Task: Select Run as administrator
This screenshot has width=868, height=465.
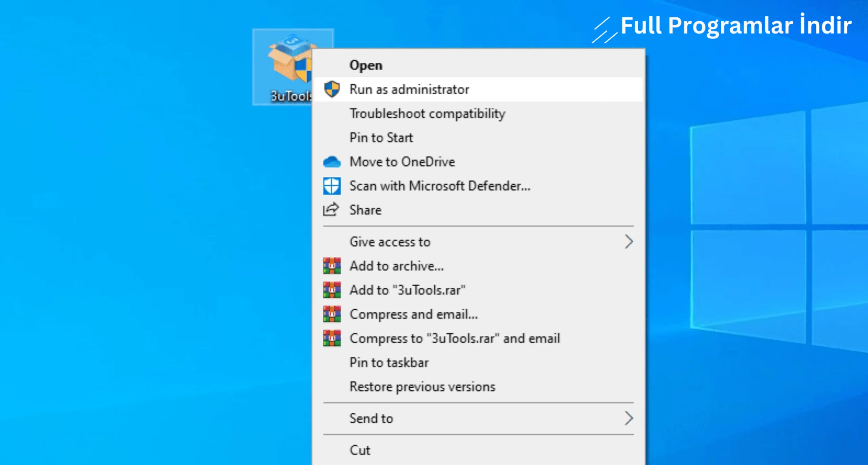Action: click(478, 89)
